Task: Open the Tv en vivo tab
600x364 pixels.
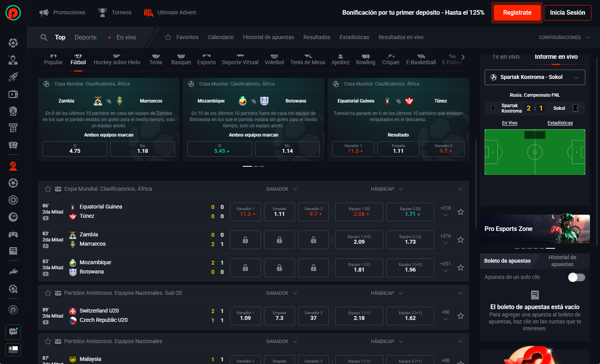Action: pos(506,57)
